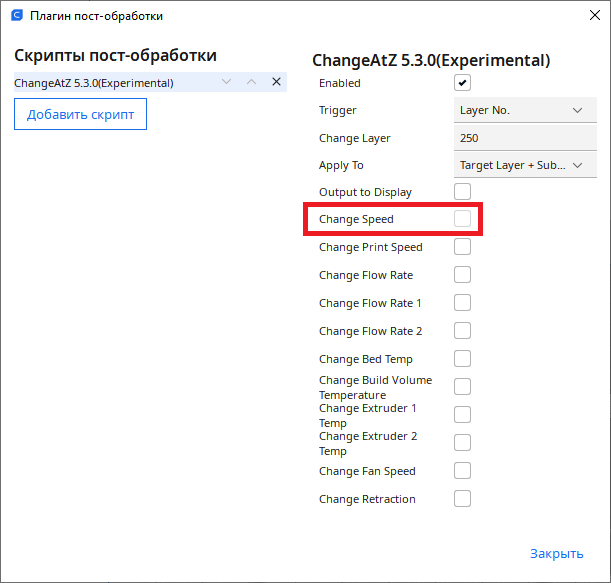Image resolution: width=611 pixels, height=583 pixels.
Task: Click the Закрыть link
Action: [556, 553]
